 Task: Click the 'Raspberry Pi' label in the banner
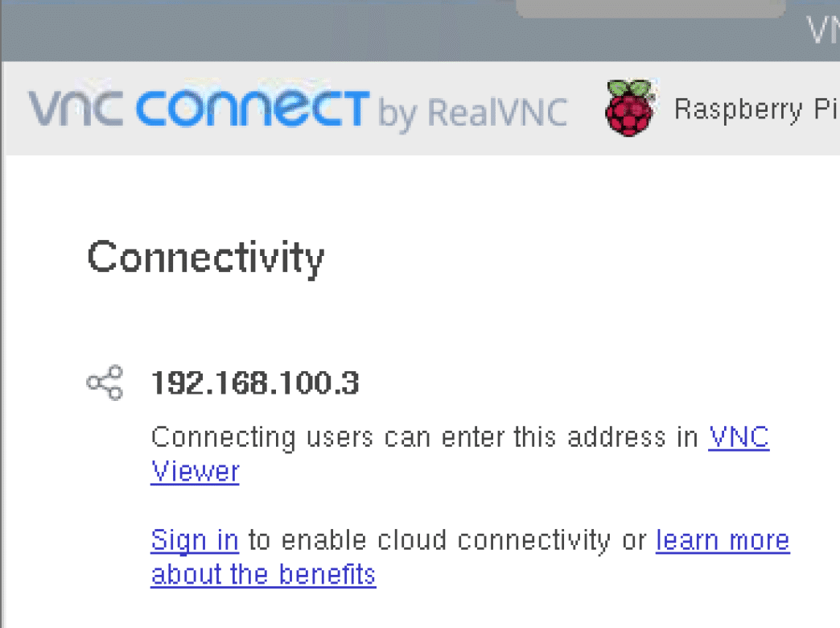756,109
